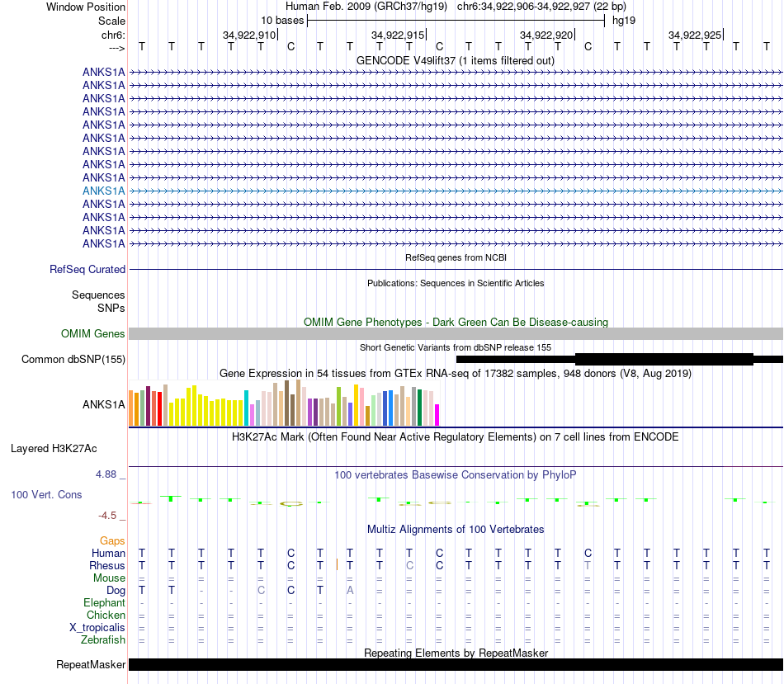Click the 34,922,925 position marker
Image resolution: width=784 pixels, height=684 pixels.
[x=695, y=35]
